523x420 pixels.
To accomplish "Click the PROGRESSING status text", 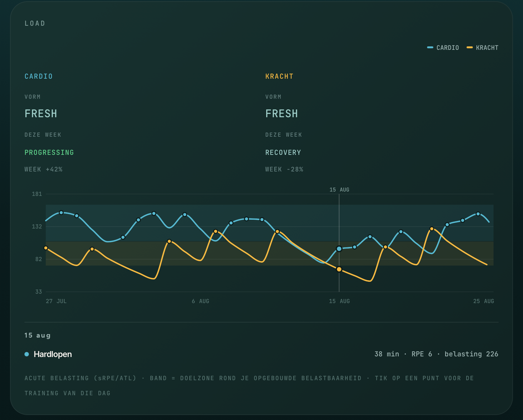I will click(49, 153).
